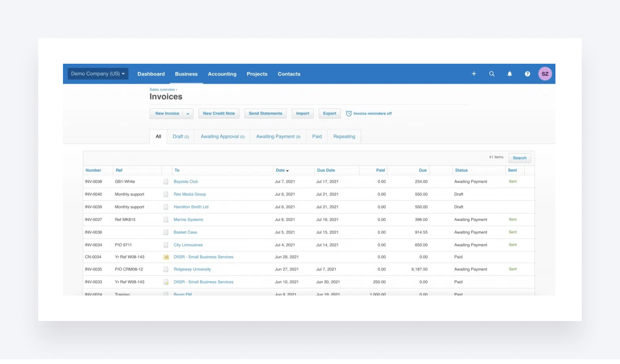The height and width of the screenshot is (364, 620).
Task: Click document icon in Basket Case row
Action: 166,232
